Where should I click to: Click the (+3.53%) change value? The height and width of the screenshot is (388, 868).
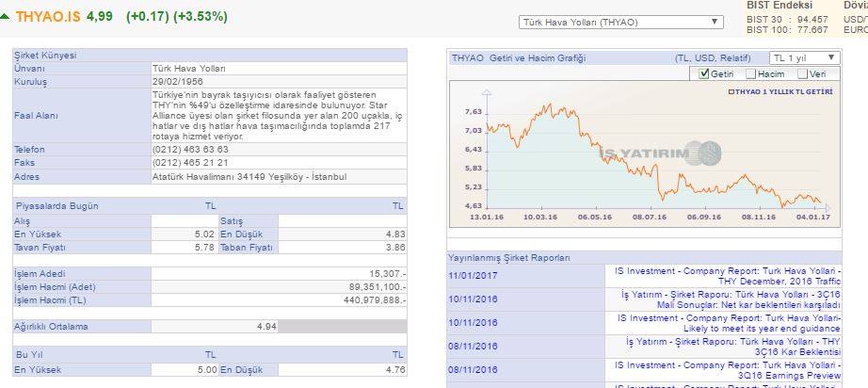click(x=201, y=17)
